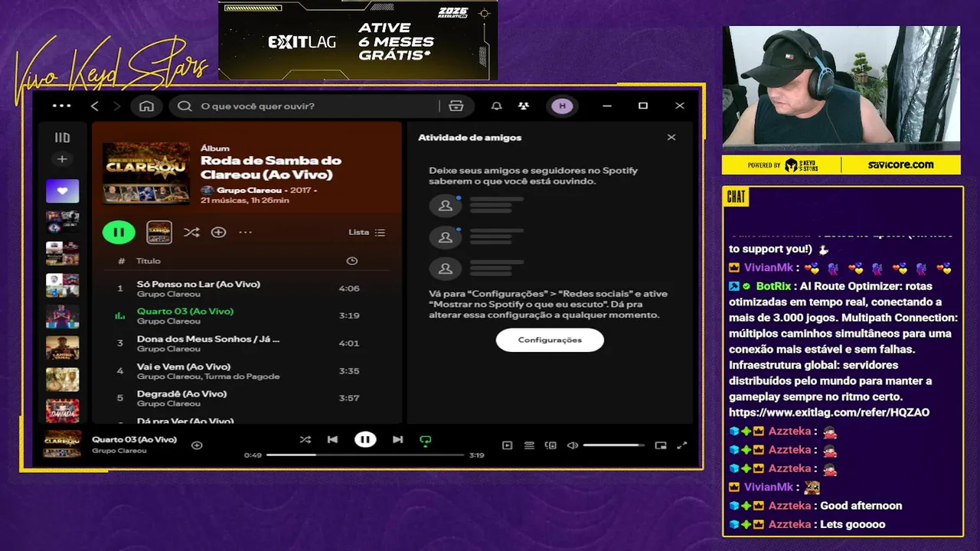Sort by duration clock icon
This screenshot has width=980, height=551.
351,261
